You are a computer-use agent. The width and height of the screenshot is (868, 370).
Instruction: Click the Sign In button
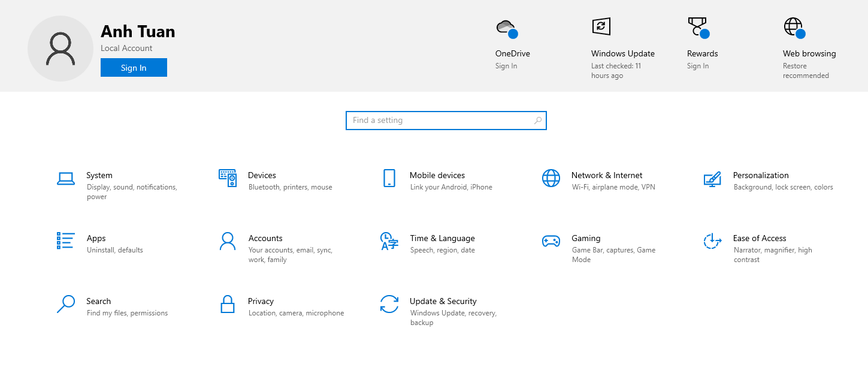(x=134, y=67)
